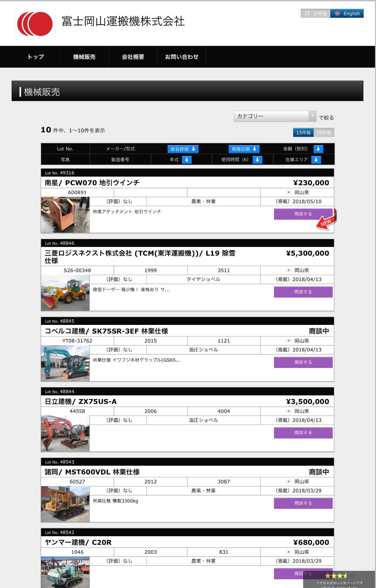Show 15件毎 per page
376x588 pixels.
pos(303,133)
